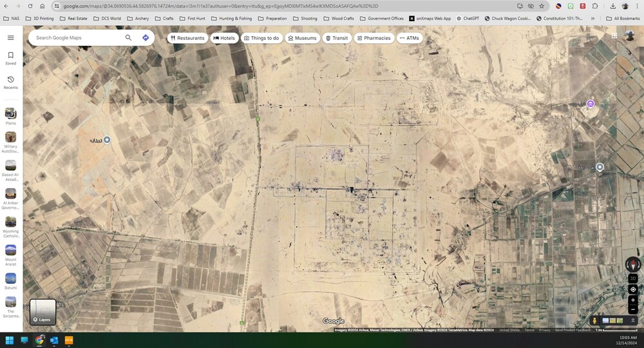Open the Privacy link in map footer
The height and width of the screenshot is (348, 644).
click(x=544, y=330)
